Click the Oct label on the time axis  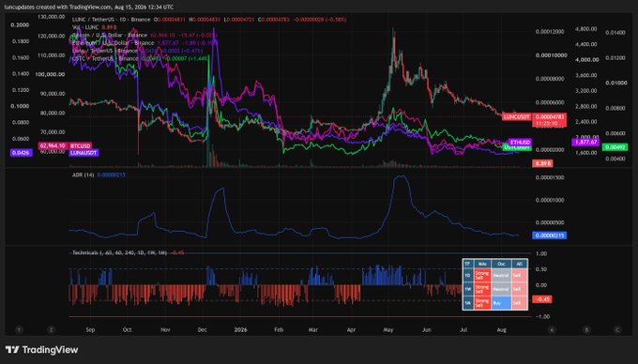[127, 330]
